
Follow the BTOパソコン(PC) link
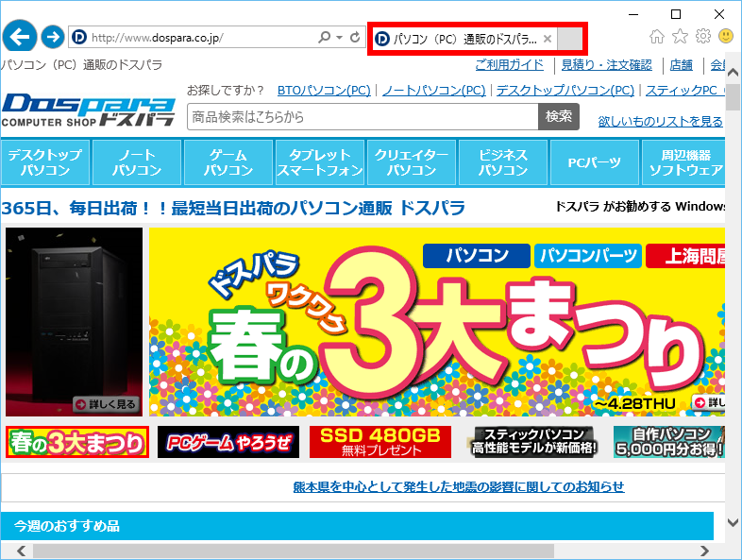(324, 91)
